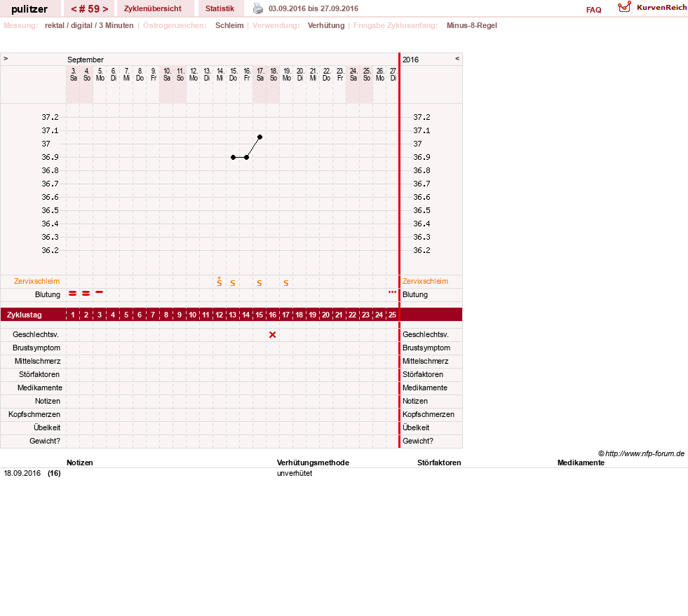Click the left Medikamente row label
Image resolution: width=688 pixels, height=616 pixels.
(x=40, y=388)
